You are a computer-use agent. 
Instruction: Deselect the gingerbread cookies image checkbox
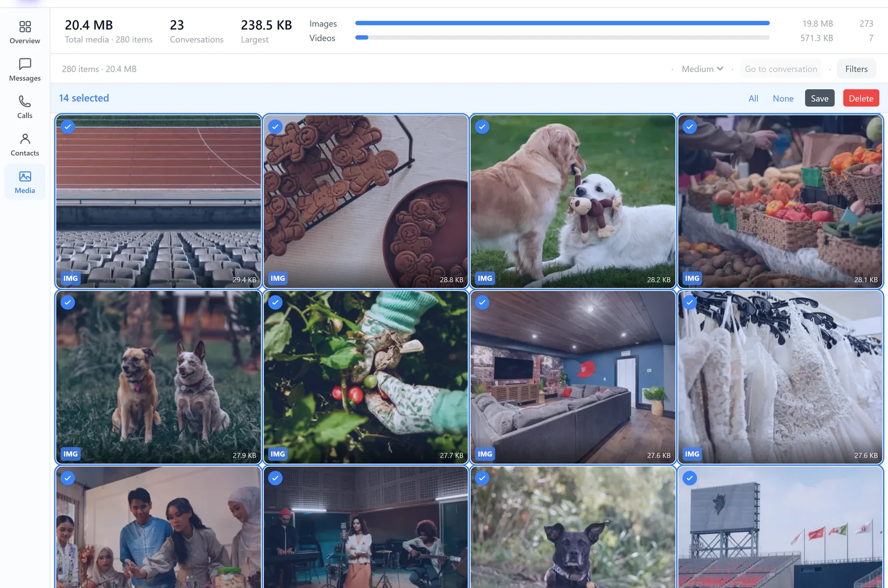275,127
